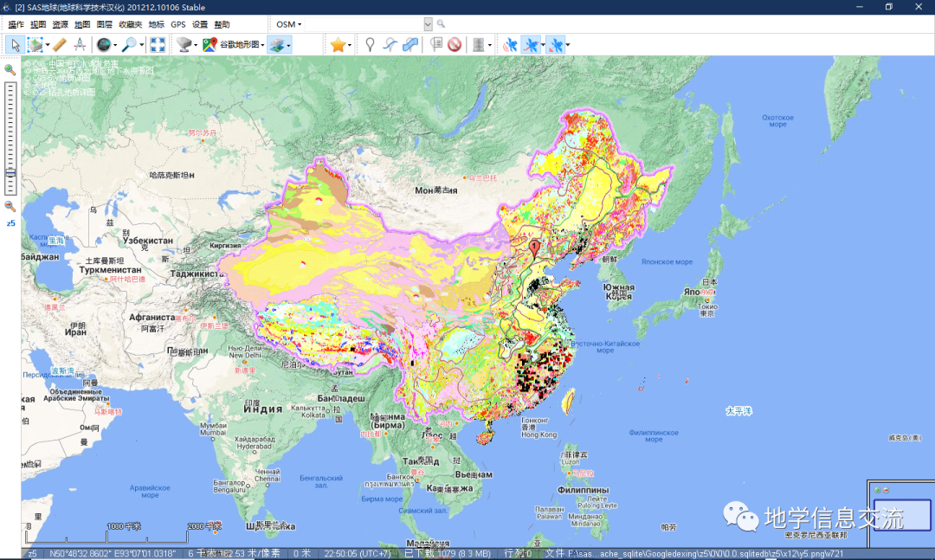Image resolution: width=935 pixels, height=560 pixels.
Task: Add a new placemark pin
Action: [x=370, y=45]
